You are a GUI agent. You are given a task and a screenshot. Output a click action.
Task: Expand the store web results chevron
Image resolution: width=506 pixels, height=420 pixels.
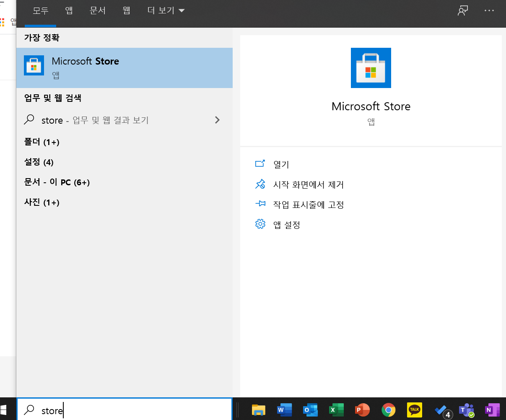[x=217, y=120]
